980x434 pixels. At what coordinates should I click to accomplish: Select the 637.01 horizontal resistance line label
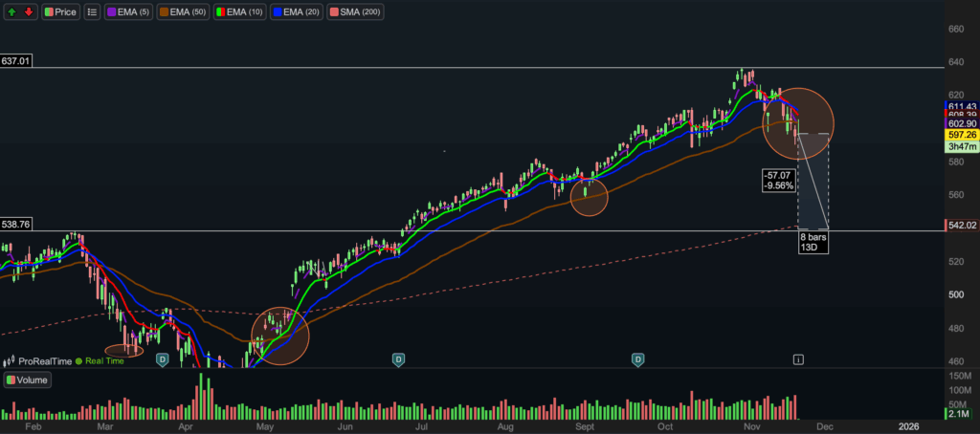pos(18,60)
